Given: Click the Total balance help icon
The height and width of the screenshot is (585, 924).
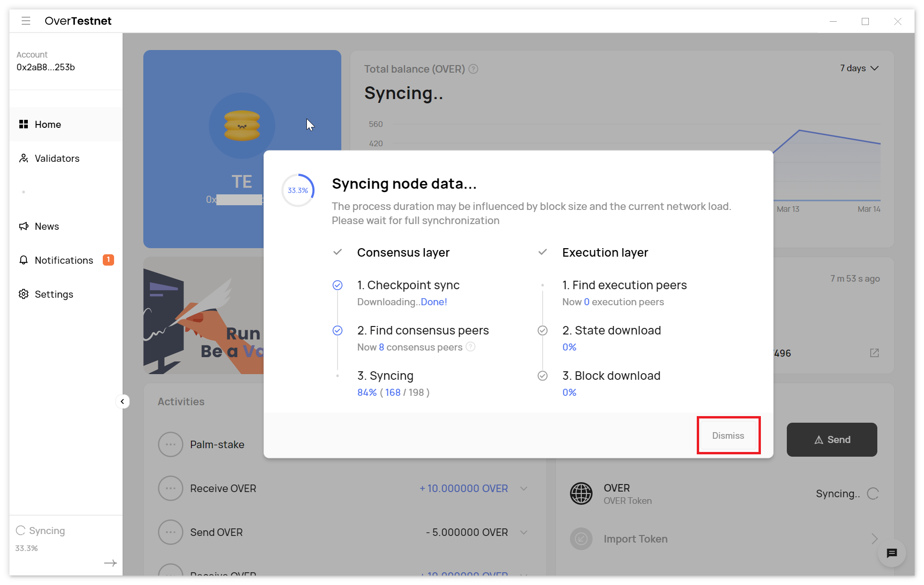Looking at the screenshot, I should coord(473,69).
